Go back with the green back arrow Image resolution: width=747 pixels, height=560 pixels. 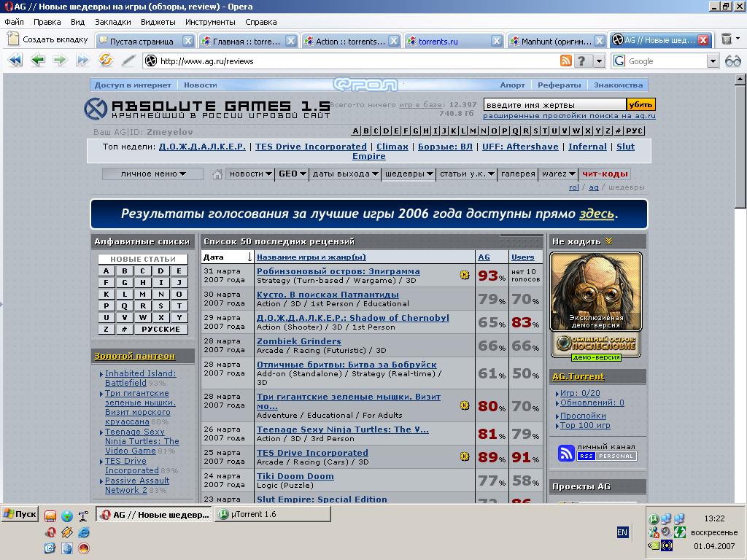(x=38, y=61)
